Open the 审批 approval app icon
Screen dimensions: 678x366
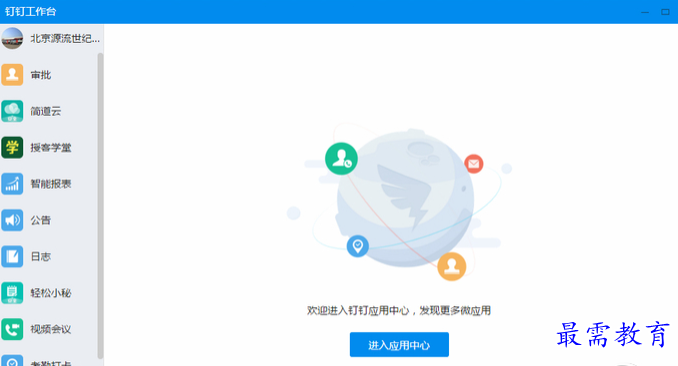coord(12,75)
